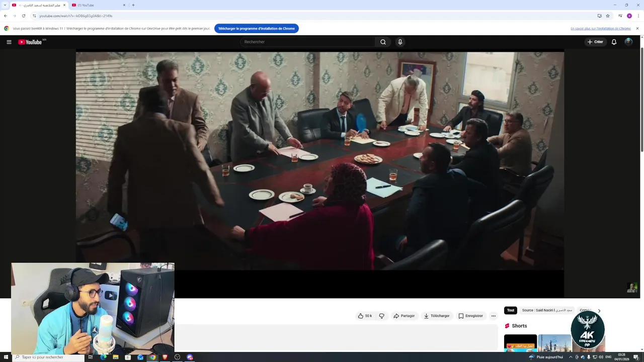Image resolution: width=644 pixels, height=362 pixels.
Task: Click the Partager share button
Action: [x=404, y=316]
